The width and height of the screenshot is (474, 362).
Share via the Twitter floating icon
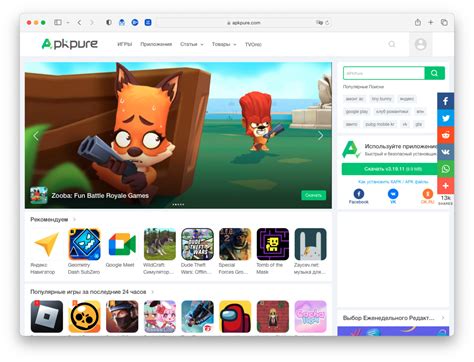[x=446, y=118]
